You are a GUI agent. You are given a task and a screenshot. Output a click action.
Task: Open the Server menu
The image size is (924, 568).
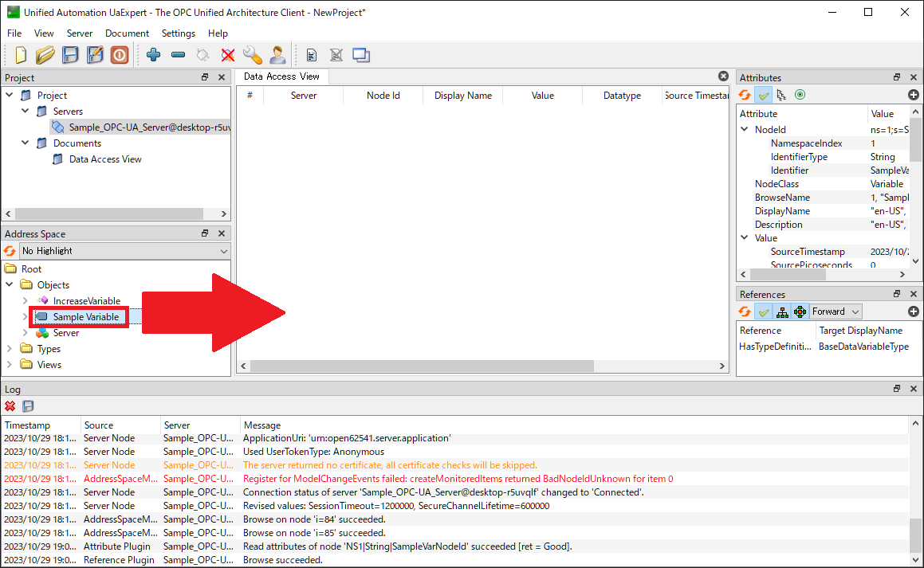pos(79,33)
